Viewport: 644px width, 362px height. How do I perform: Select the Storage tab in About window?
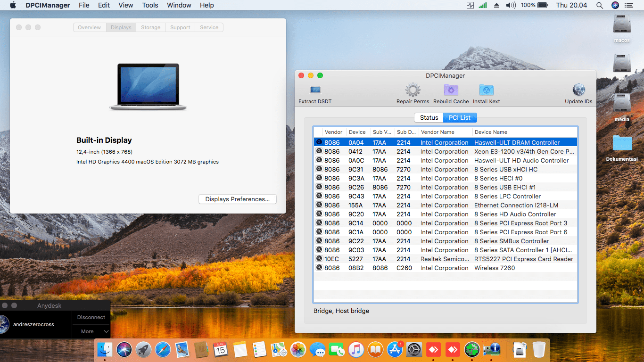pos(151,27)
